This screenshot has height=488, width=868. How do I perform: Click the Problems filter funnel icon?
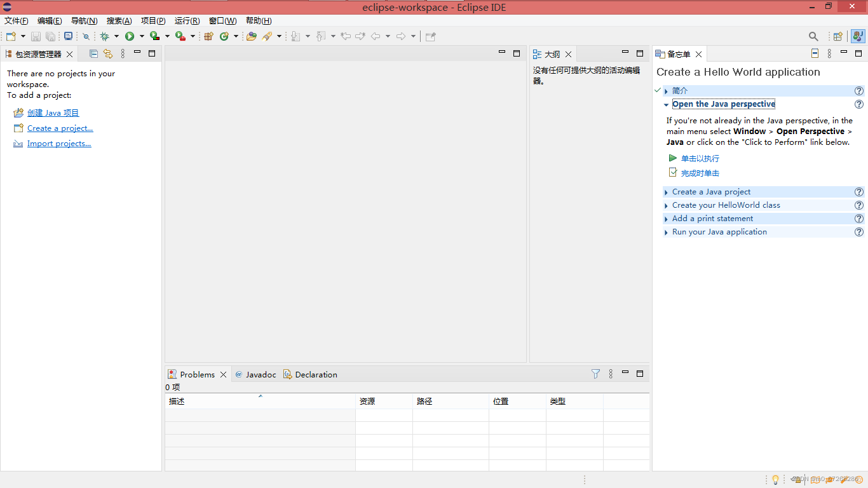point(595,374)
